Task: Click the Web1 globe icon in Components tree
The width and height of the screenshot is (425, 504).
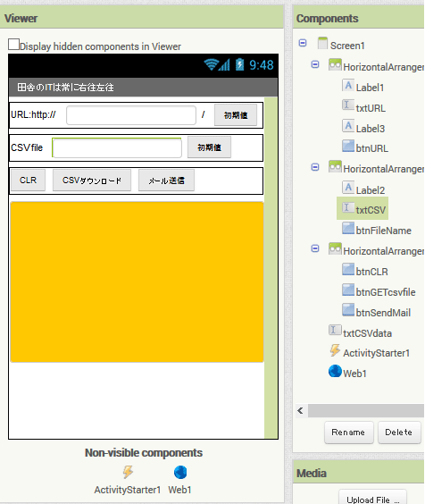Action: click(335, 371)
